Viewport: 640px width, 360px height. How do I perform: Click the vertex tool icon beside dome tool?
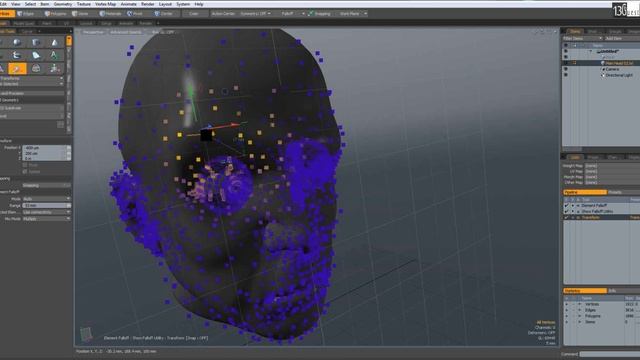click(x=54, y=68)
